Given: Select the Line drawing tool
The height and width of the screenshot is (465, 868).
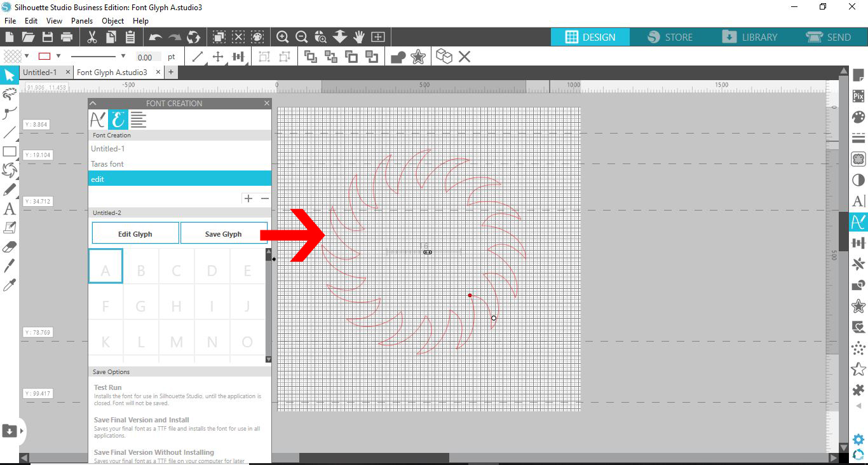Looking at the screenshot, I should (x=10, y=133).
